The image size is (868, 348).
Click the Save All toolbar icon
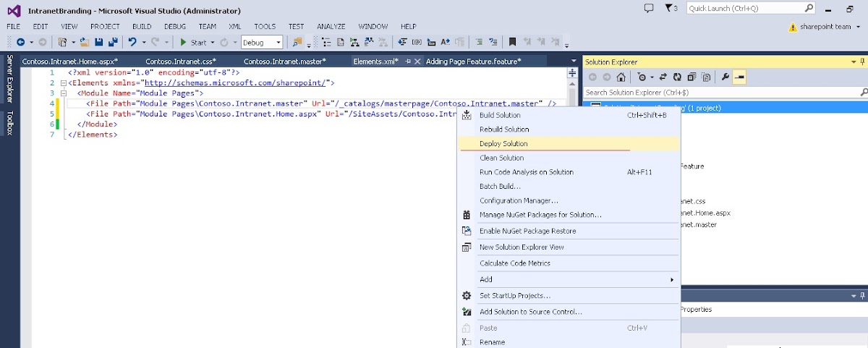(113, 42)
